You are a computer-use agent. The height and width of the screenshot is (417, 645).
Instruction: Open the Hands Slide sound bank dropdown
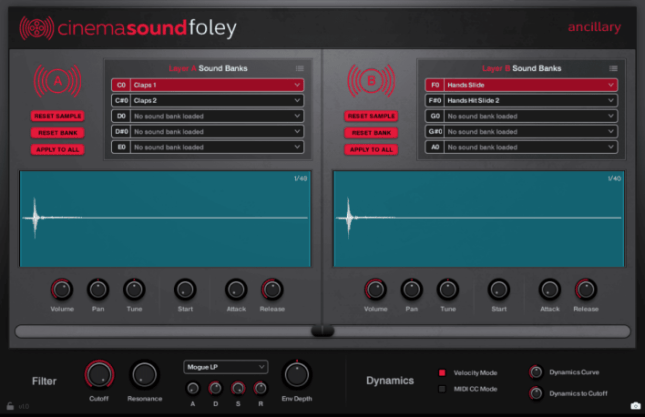(531, 85)
